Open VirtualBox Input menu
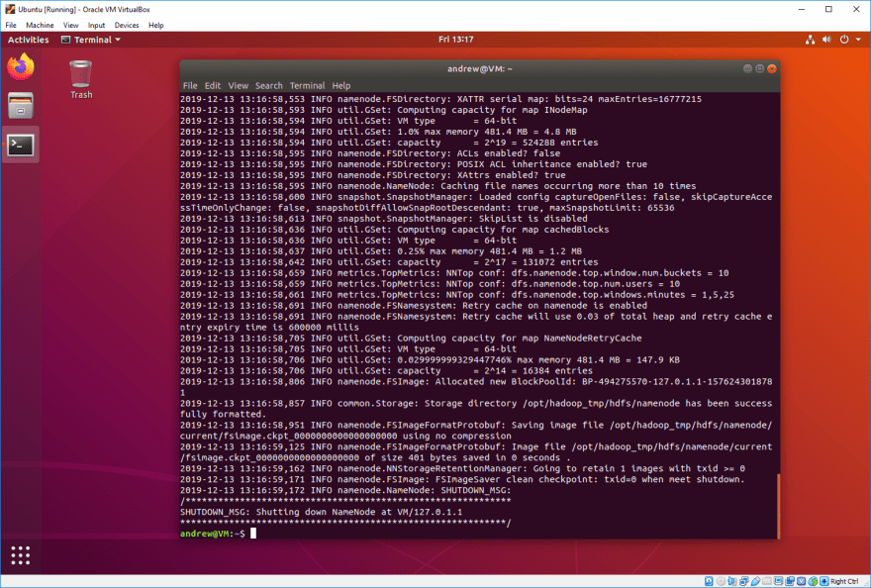The width and height of the screenshot is (871, 588). tap(96, 25)
